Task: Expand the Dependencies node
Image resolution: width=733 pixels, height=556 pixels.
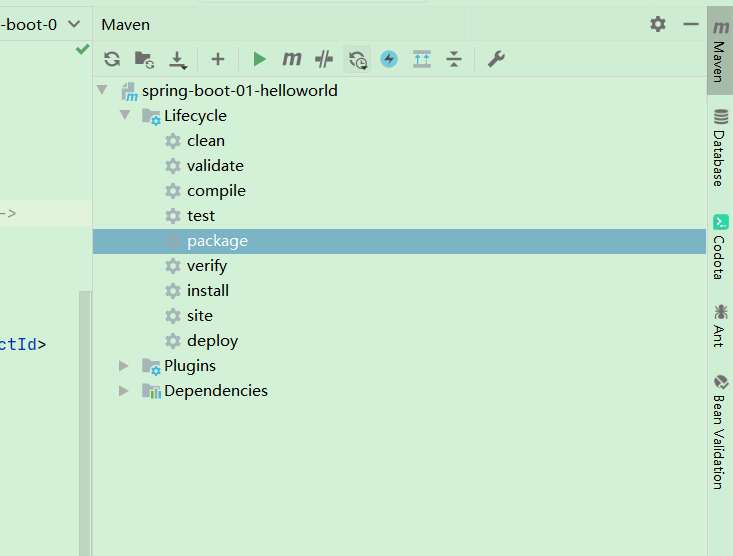Action: coord(124,391)
